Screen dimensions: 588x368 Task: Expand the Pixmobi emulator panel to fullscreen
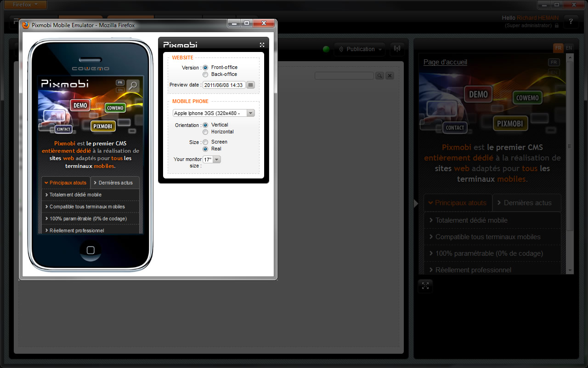pyautogui.click(x=262, y=45)
